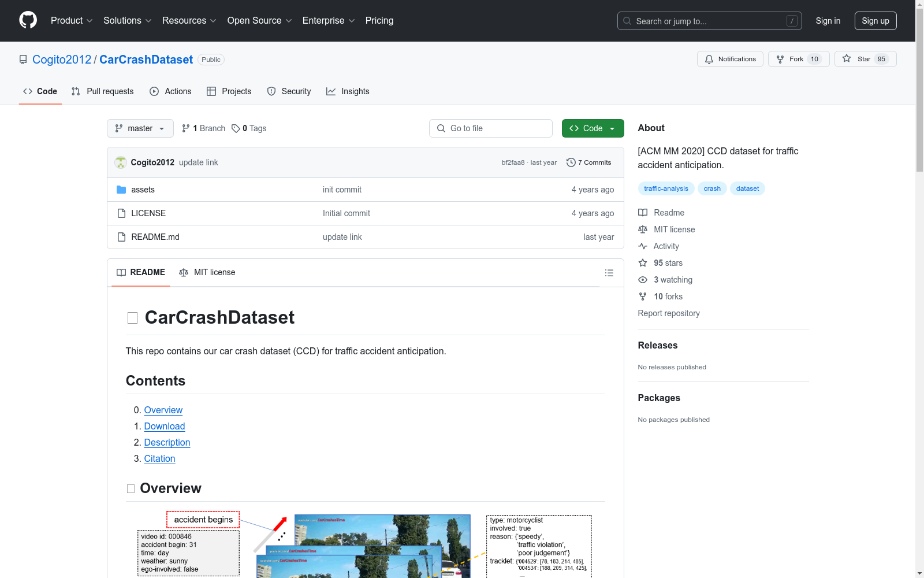The width and height of the screenshot is (924, 578).
Task: Click the assets folder icon
Action: point(121,190)
